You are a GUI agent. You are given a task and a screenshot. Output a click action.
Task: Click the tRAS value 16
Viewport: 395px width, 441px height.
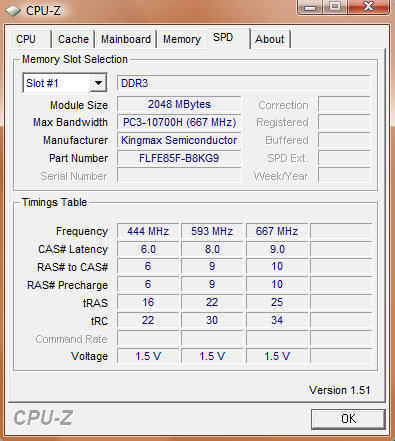(148, 302)
